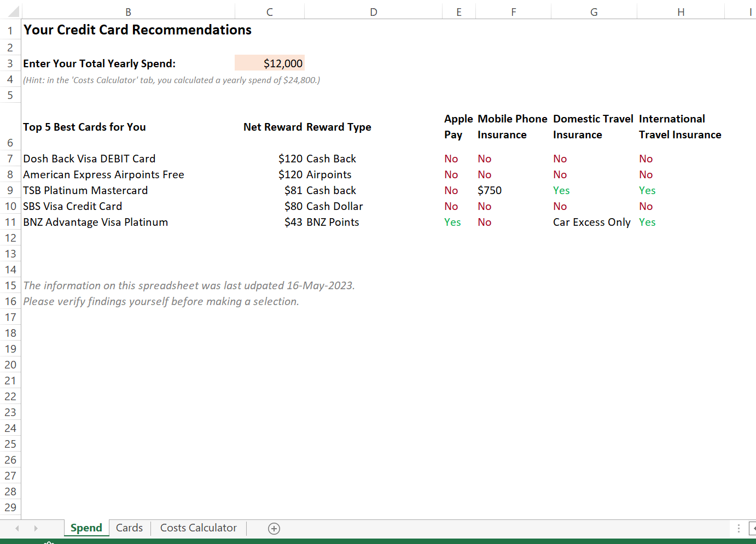Click 'Please verify findings yourself' note
This screenshot has width=756, height=544.
(x=161, y=301)
